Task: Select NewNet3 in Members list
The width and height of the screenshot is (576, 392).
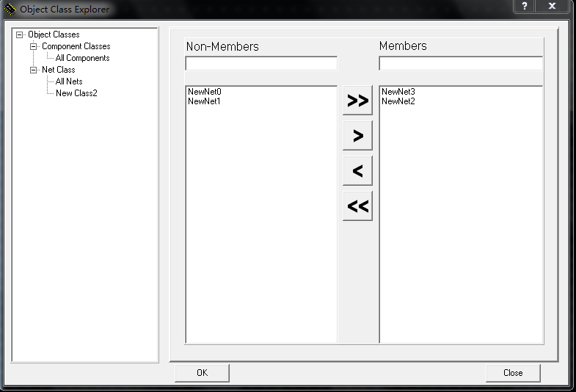Action: (x=398, y=92)
